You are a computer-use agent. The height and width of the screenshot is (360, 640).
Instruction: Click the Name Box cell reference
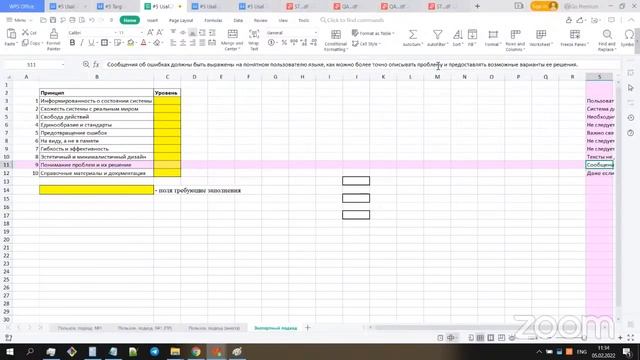(x=34, y=64)
